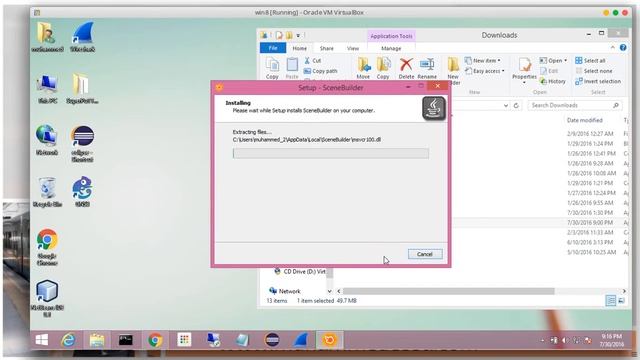The width and height of the screenshot is (640, 360).
Task: Click Copy path in the ribbon
Action: point(320,71)
